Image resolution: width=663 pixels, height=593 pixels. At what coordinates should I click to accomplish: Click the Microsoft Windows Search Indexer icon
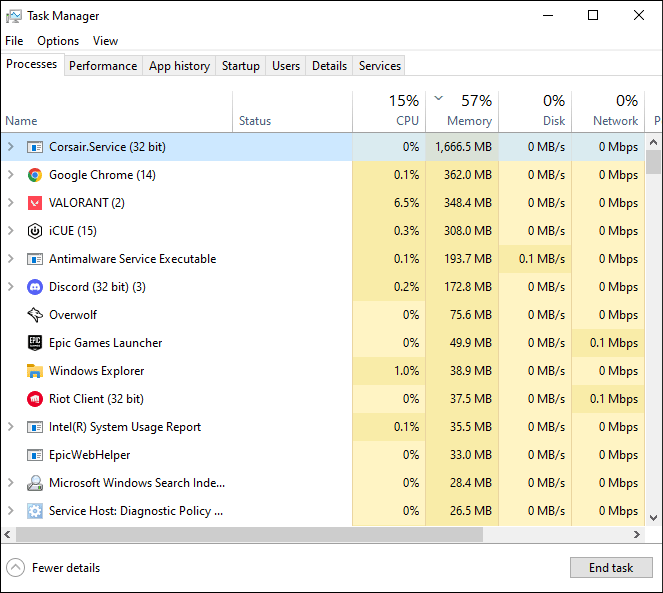(x=35, y=483)
